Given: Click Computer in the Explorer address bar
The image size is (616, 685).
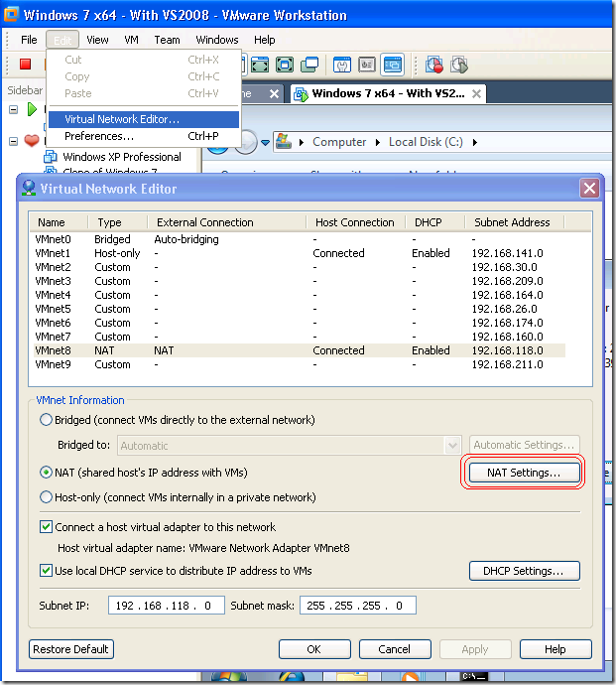Looking at the screenshot, I should [x=339, y=142].
